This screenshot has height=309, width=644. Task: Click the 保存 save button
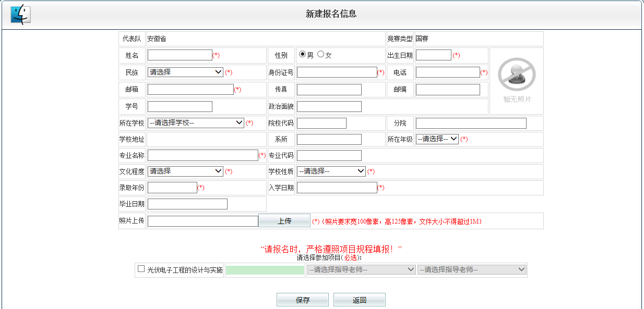pos(303,299)
